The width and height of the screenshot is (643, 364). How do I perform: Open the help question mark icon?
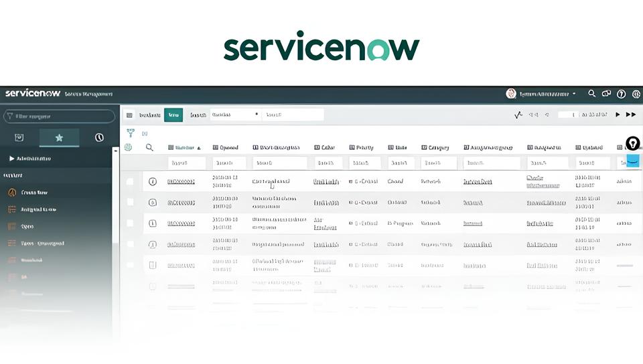click(x=622, y=94)
